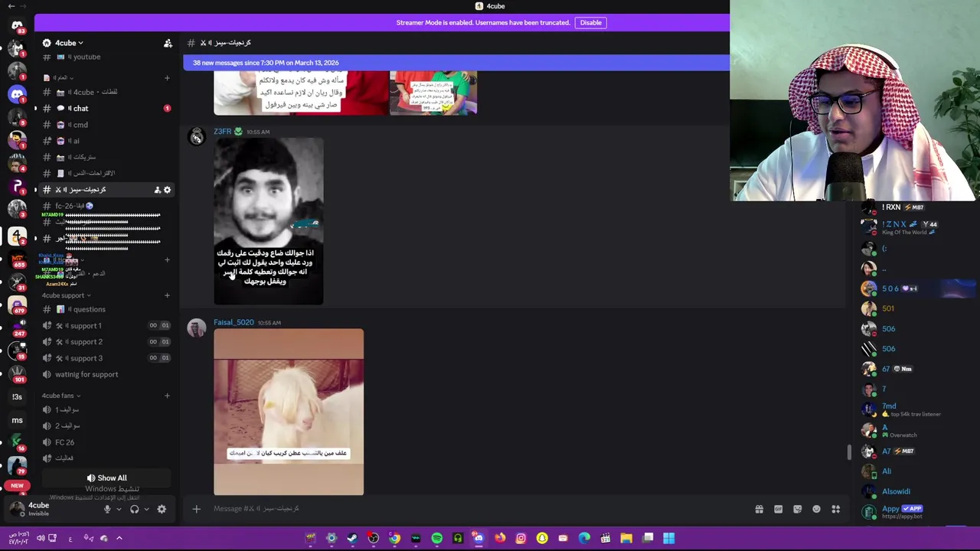The height and width of the screenshot is (551, 980).
Task: Open the server with 655 badge
Action: point(17,258)
